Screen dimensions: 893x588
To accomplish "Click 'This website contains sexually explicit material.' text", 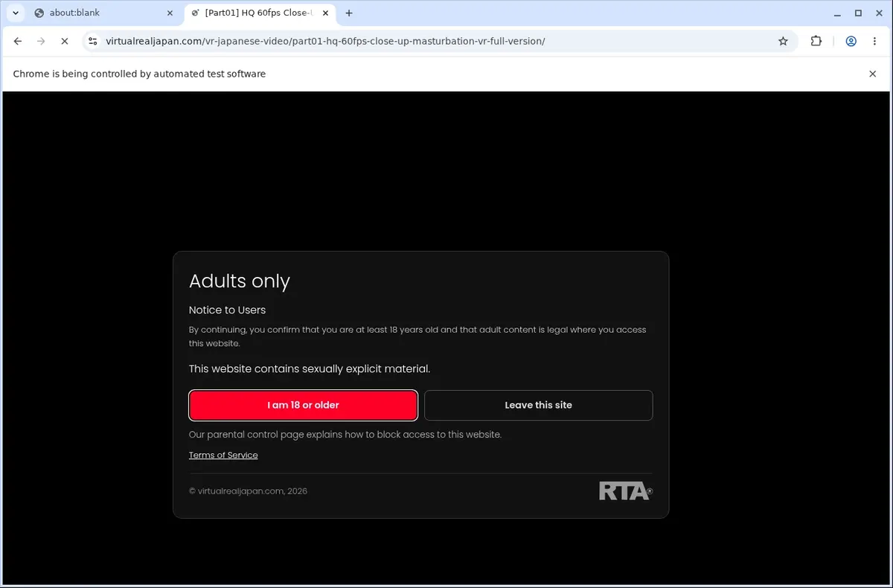I will [x=310, y=368].
